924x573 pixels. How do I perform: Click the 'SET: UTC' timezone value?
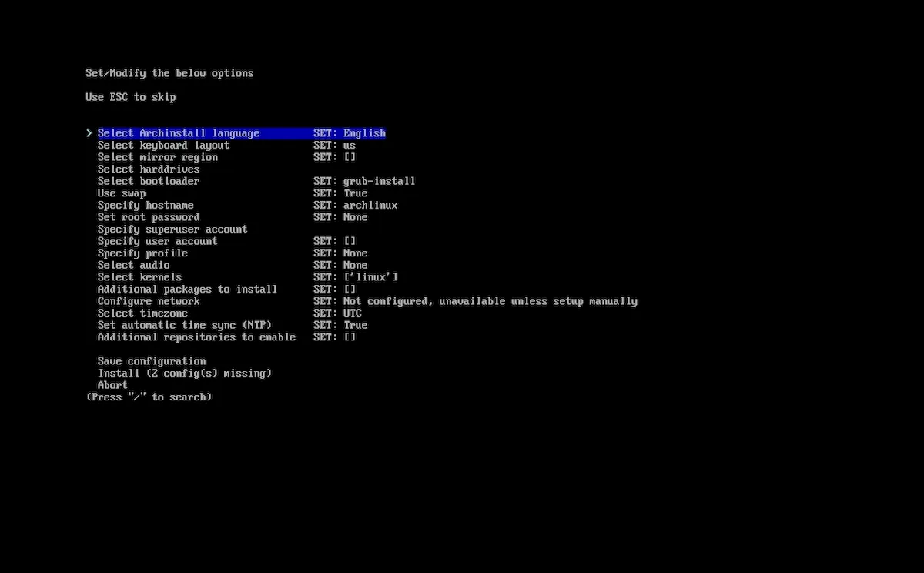coord(338,313)
